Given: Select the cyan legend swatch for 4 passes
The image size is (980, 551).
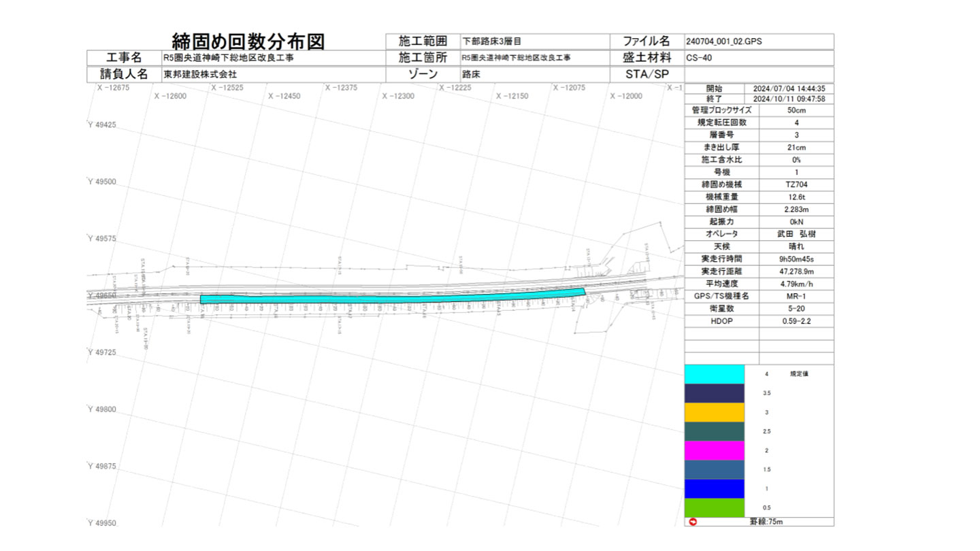Looking at the screenshot, I should [714, 374].
